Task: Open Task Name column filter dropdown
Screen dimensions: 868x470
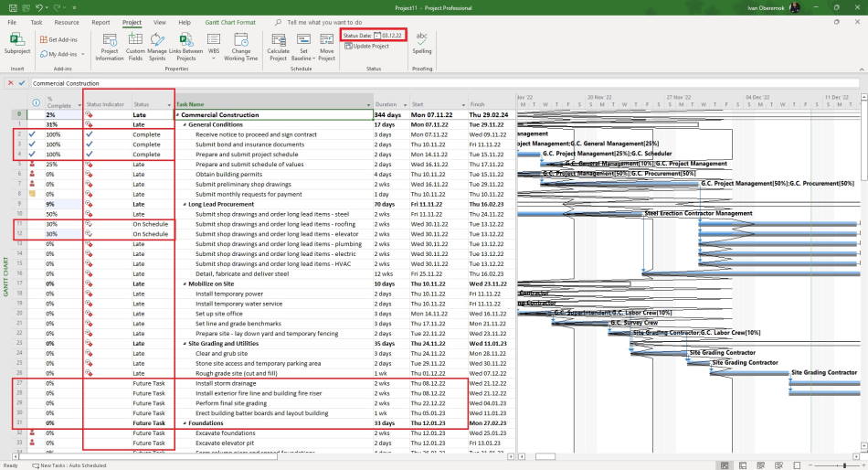Action: click(368, 105)
